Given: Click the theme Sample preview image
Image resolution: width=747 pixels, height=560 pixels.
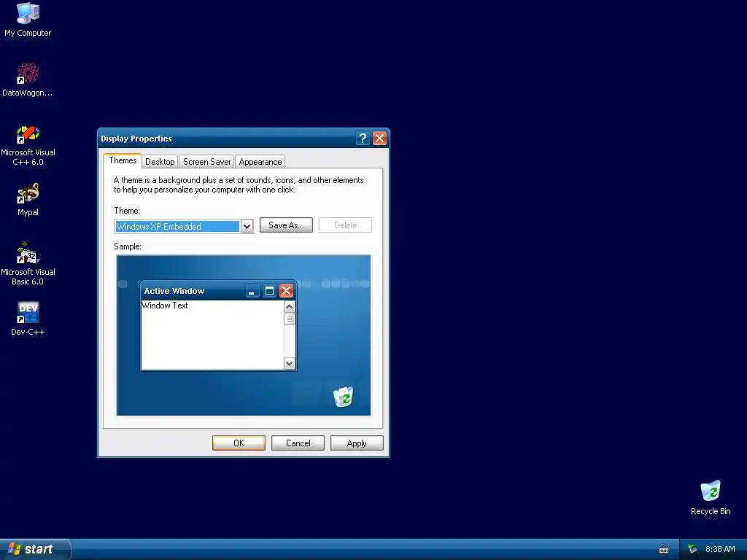Looking at the screenshot, I should [244, 335].
